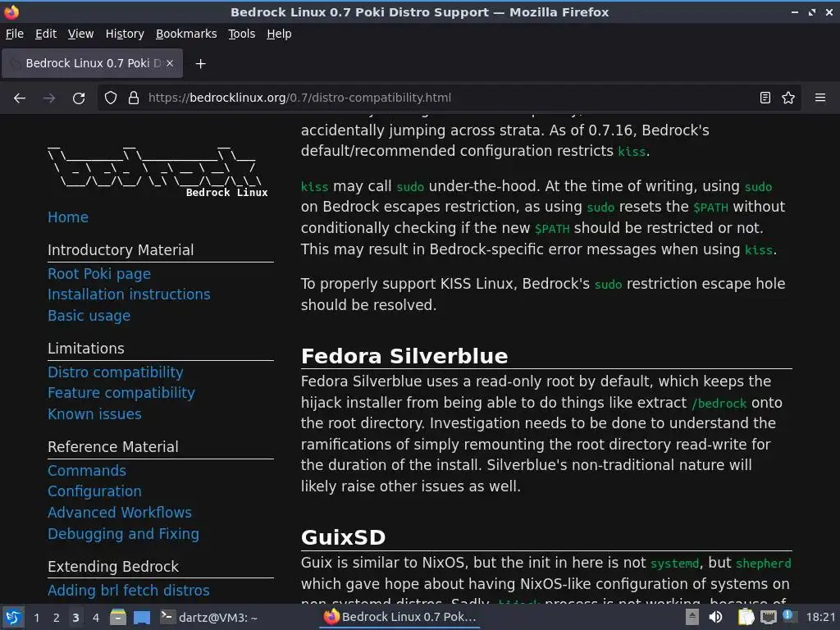Switch to workspace 4
The image size is (840, 630).
96,618
